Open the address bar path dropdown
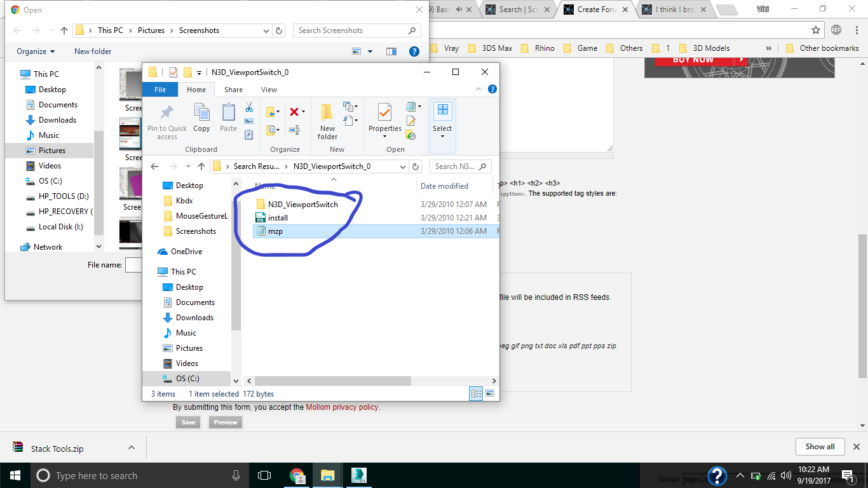 pos(403,166)
